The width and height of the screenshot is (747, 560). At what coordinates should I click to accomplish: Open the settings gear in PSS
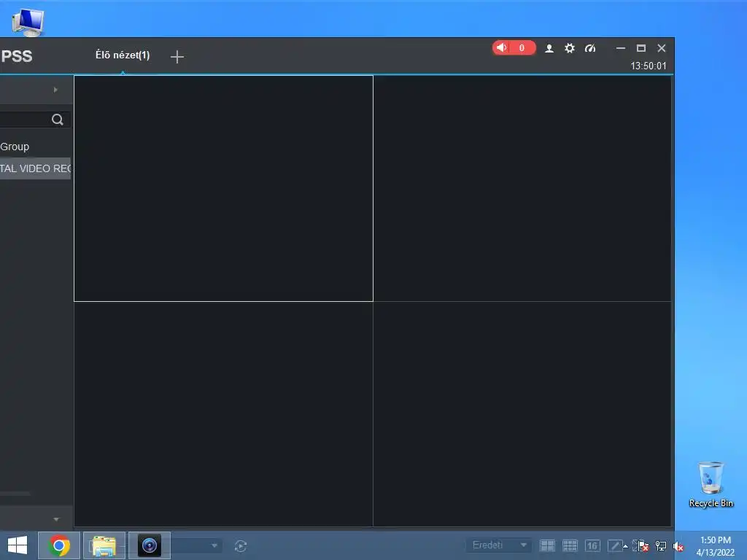pyautogui.click(x=569, y=48)
